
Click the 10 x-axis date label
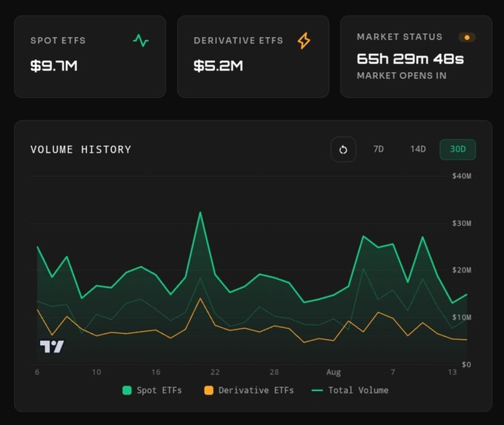[96, 372]
